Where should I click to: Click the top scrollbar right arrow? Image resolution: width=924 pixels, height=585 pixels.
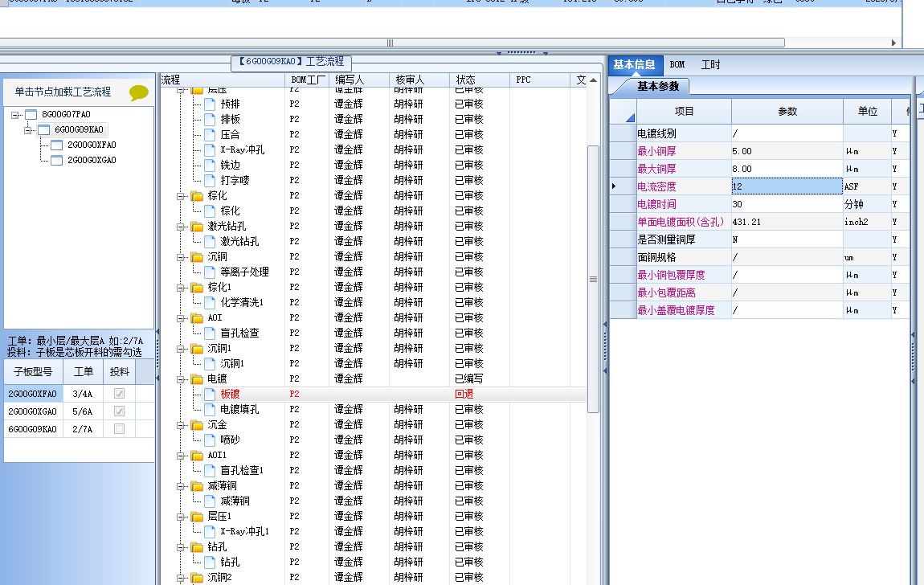click(893, 43)
